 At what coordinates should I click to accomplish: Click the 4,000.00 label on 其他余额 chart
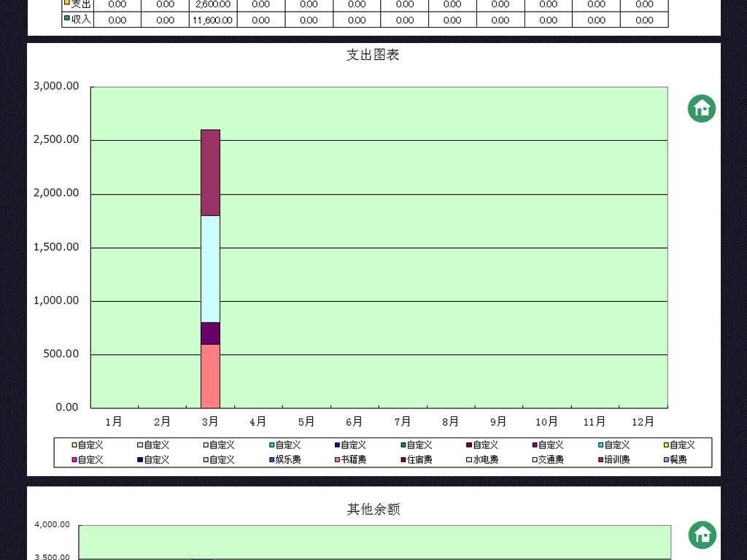pyautogui.click(x=52, y=524)
